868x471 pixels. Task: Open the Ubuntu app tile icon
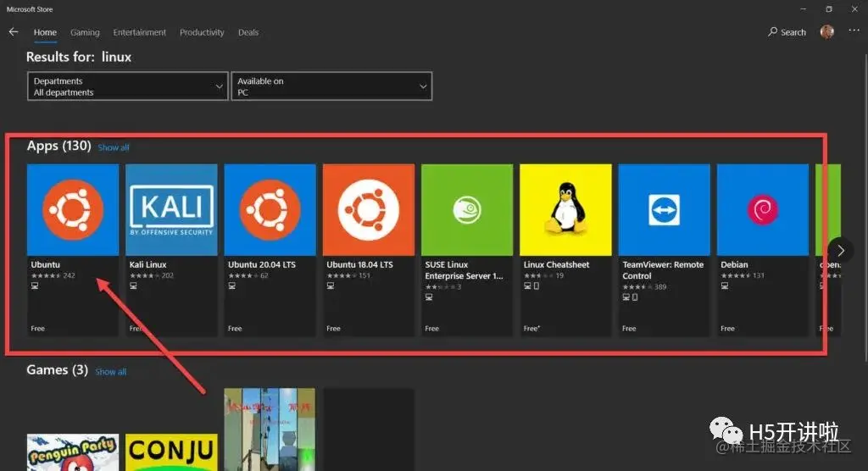tap(73, 210)
